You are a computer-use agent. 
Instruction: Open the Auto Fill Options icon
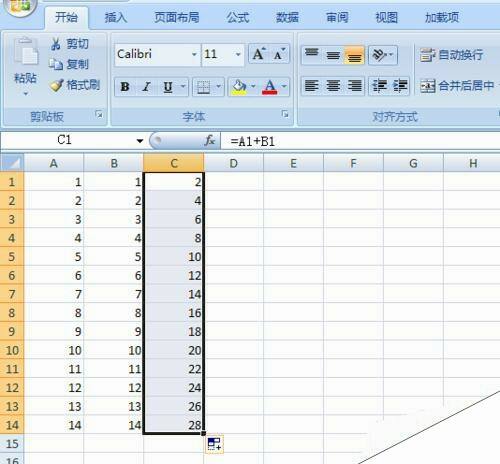[x=214, y=444]
